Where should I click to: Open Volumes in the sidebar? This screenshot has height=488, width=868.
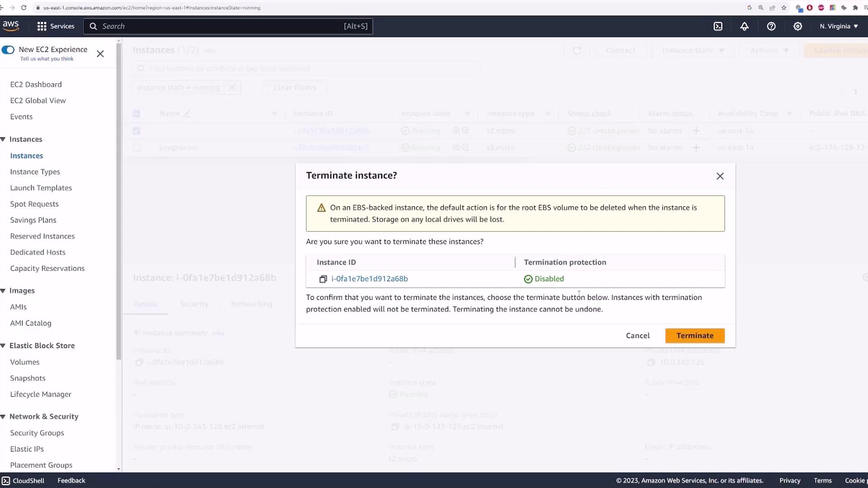tap(25, 362)
